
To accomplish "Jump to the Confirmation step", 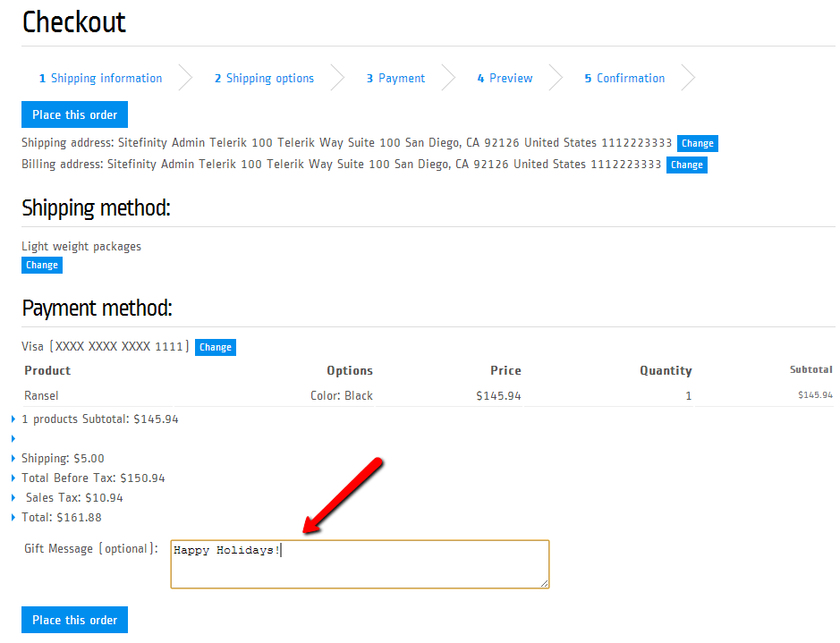I will (x=624, y=79).
